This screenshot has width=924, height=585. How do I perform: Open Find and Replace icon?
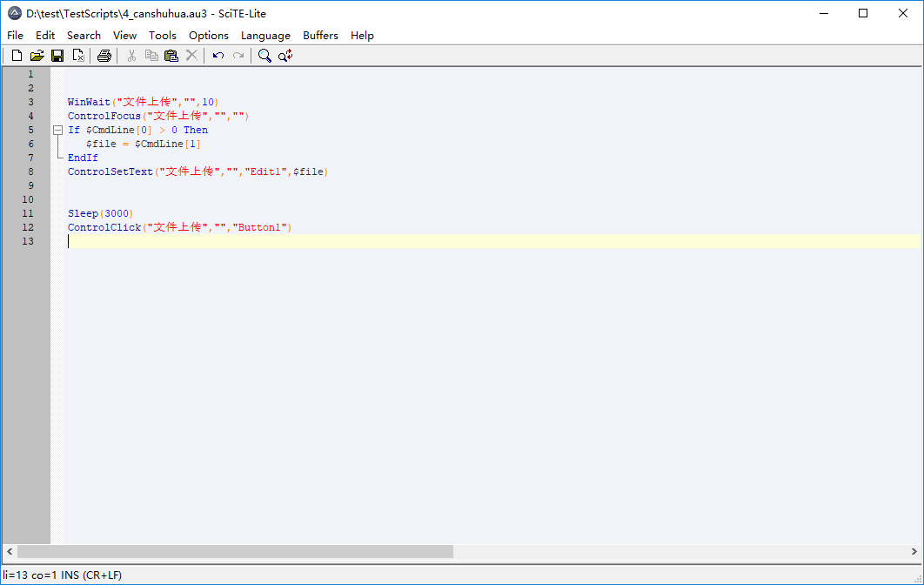click(x=285, y=55)
